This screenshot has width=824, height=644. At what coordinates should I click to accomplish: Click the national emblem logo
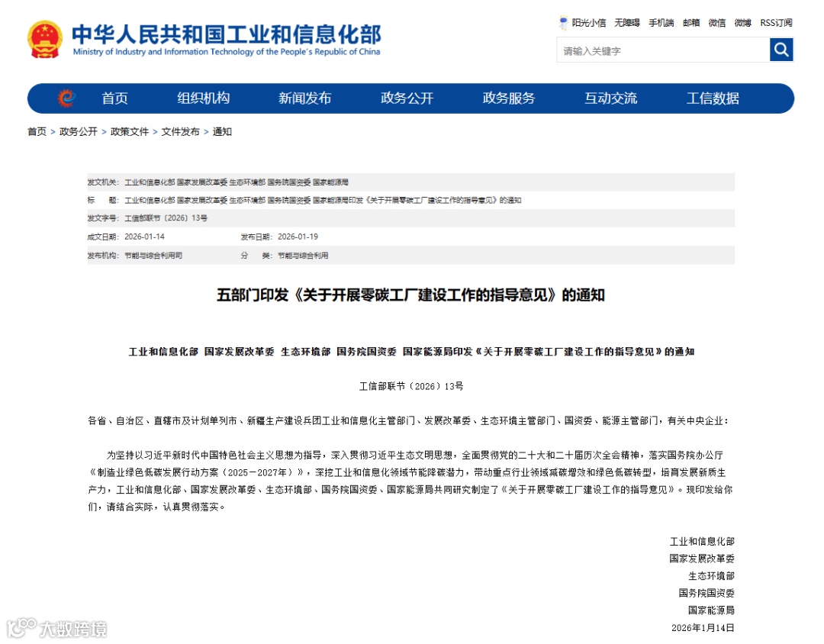[45, 40]
